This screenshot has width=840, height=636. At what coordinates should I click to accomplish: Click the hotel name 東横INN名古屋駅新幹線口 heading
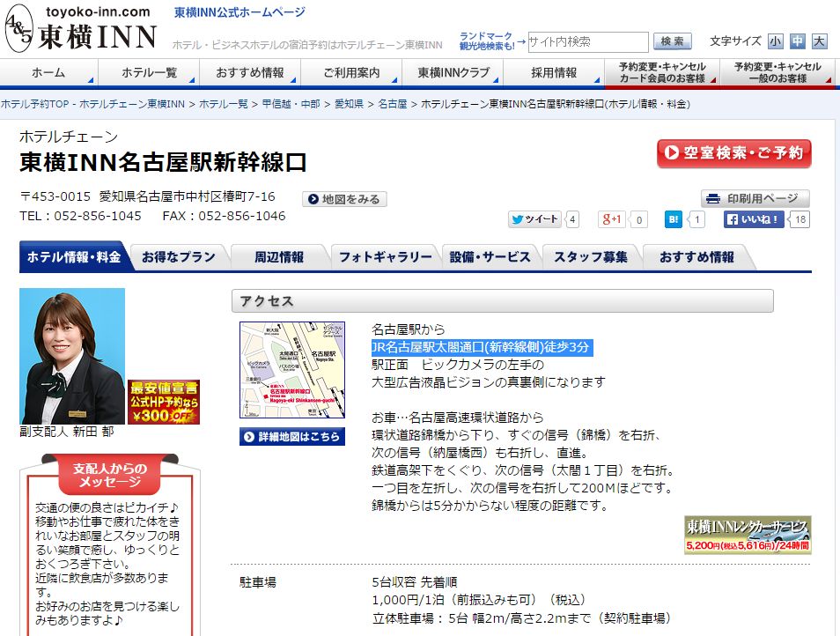pyautogui.click(x=164, y=162)
